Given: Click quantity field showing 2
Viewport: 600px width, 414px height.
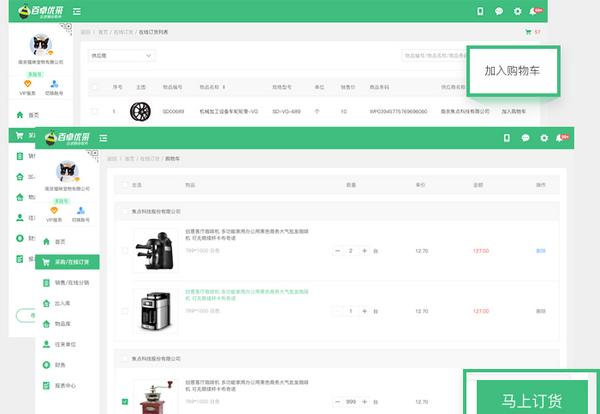Looking at the screenshot, I should tap(351, 251).
